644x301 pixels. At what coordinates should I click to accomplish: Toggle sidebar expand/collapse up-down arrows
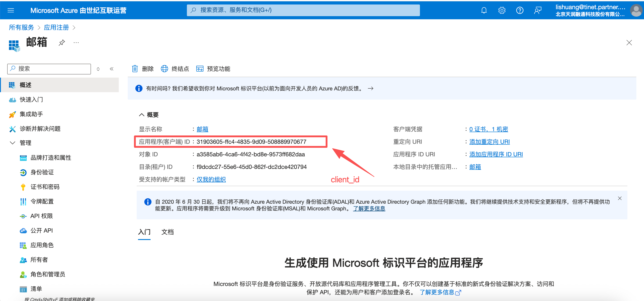pos(98,69)
